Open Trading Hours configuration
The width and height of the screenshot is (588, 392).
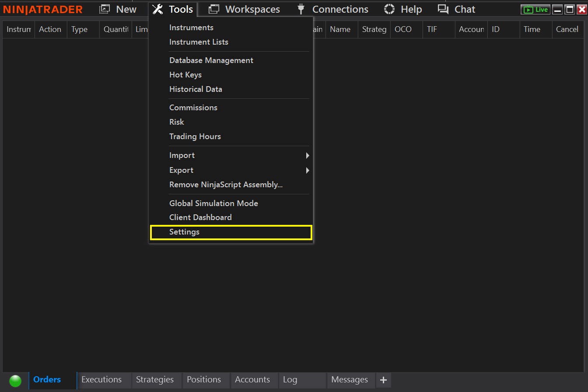click(195, 136)
